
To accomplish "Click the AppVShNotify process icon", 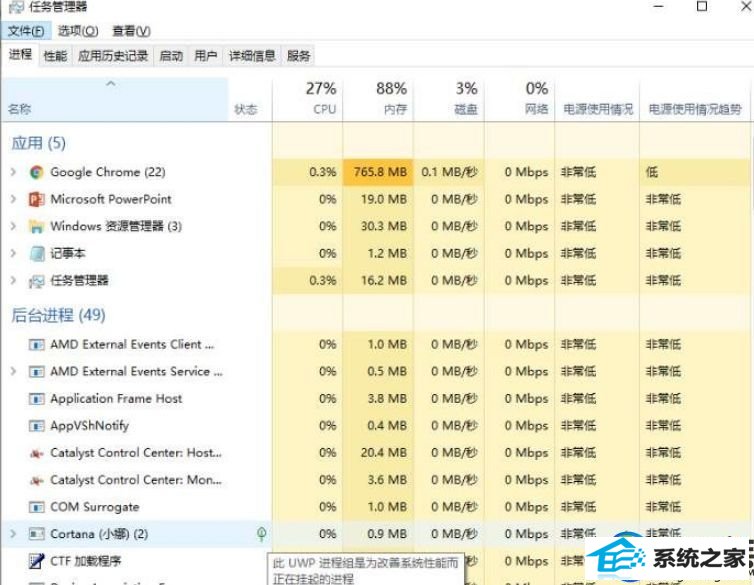I will click(x=37, y=426).
